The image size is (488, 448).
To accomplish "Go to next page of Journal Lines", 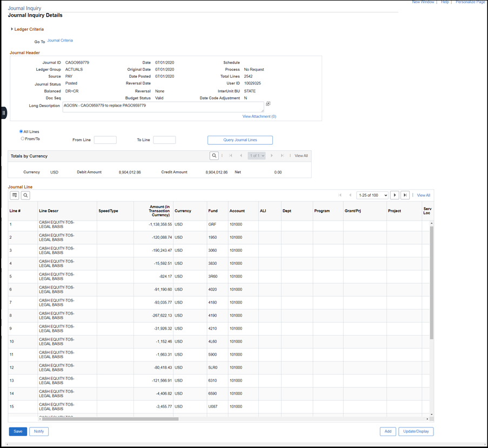I will click(x=395, y=195).
